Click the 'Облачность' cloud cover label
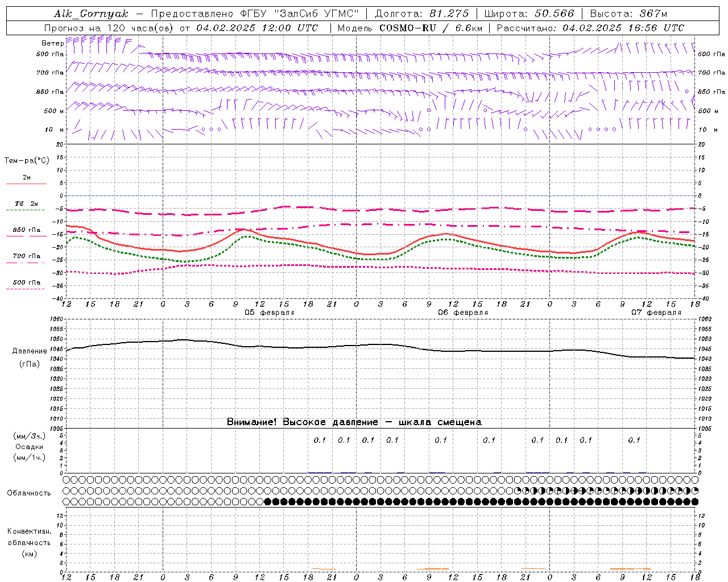The height and width of the screenshot is (582, 728). click(29, 493)
